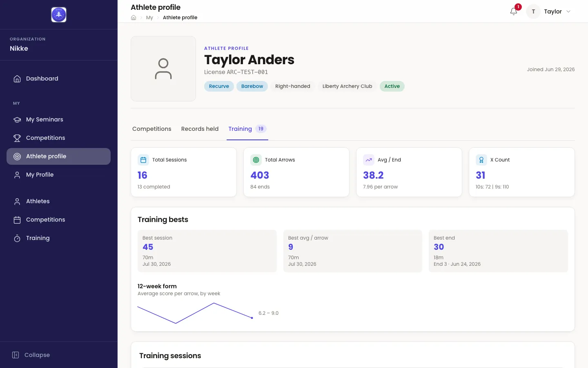
Task: Click the stopwatch icon beside Training
Action: pos(17,238)
